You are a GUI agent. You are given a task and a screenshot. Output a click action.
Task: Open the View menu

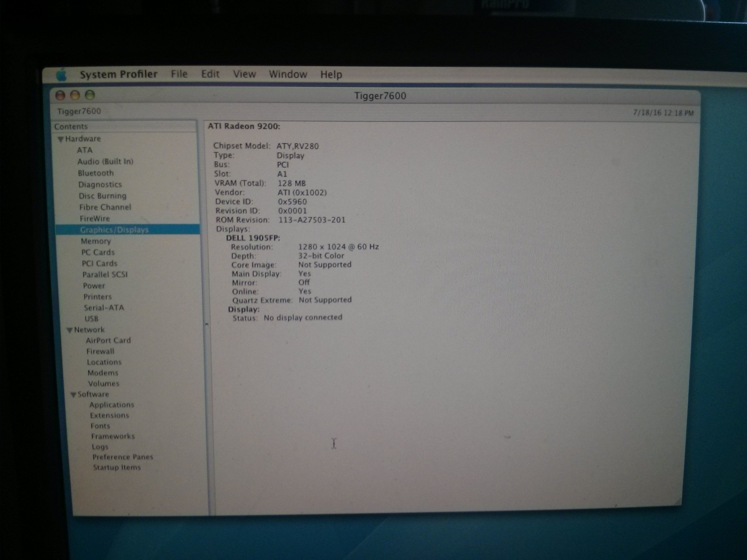tap(244, 74)
